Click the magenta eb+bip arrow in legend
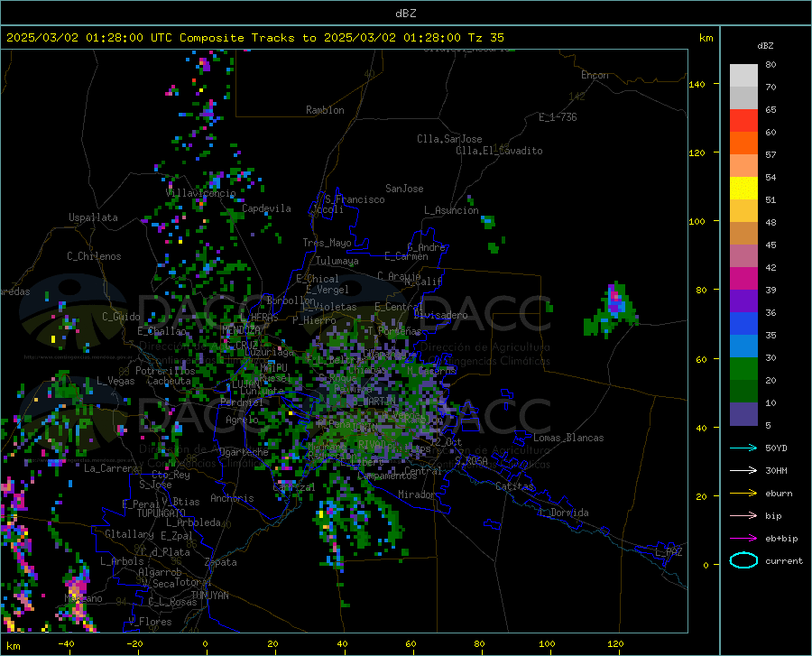This screenshot has width=812, height=656. click(743, 539)
